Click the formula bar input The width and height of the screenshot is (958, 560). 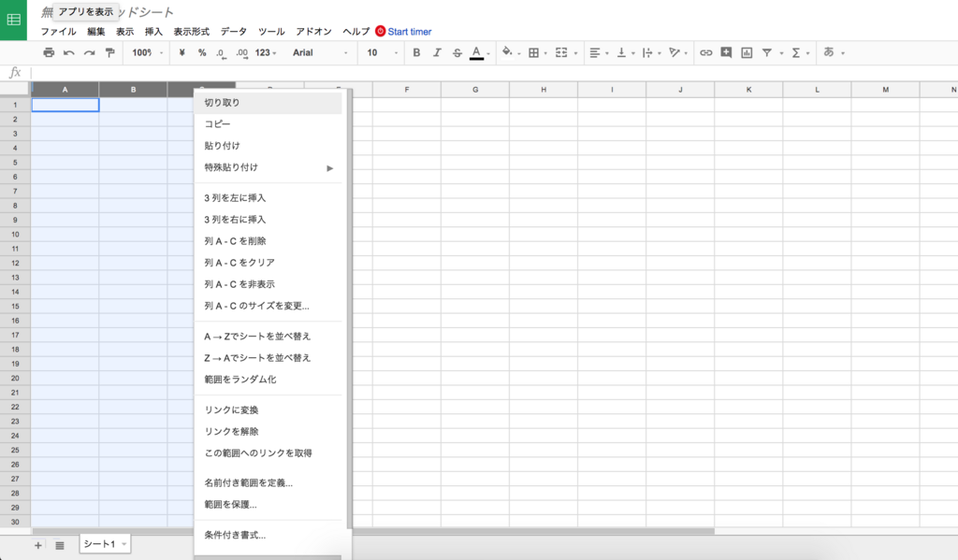[x=494, y=73]
